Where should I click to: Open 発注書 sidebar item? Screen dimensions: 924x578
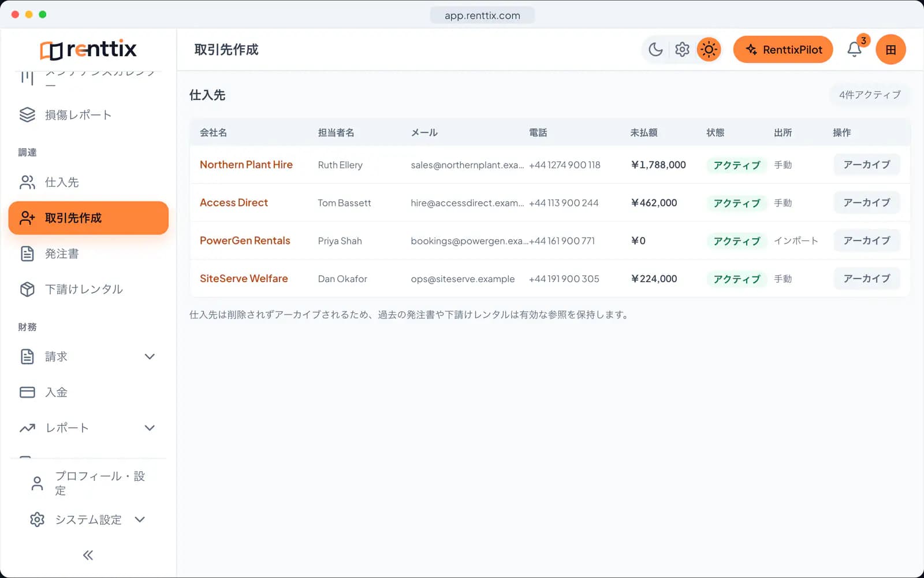(x=88, y=254)
